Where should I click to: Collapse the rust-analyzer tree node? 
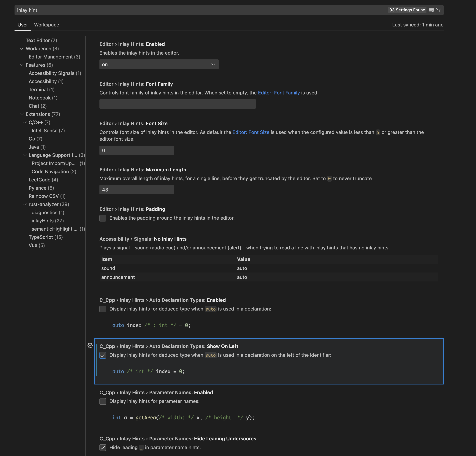coord(25,204)
